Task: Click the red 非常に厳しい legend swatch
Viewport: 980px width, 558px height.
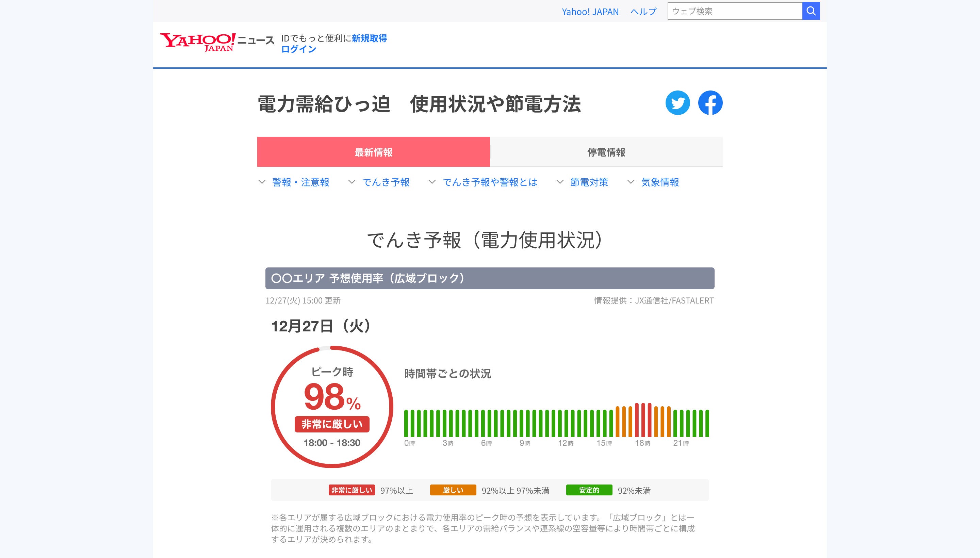Action: 351,490
